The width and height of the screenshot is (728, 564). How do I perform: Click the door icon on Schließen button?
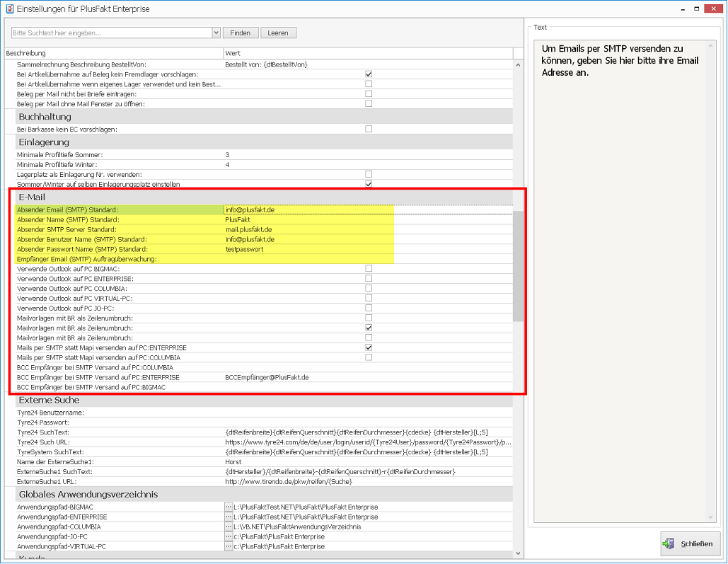669,543
